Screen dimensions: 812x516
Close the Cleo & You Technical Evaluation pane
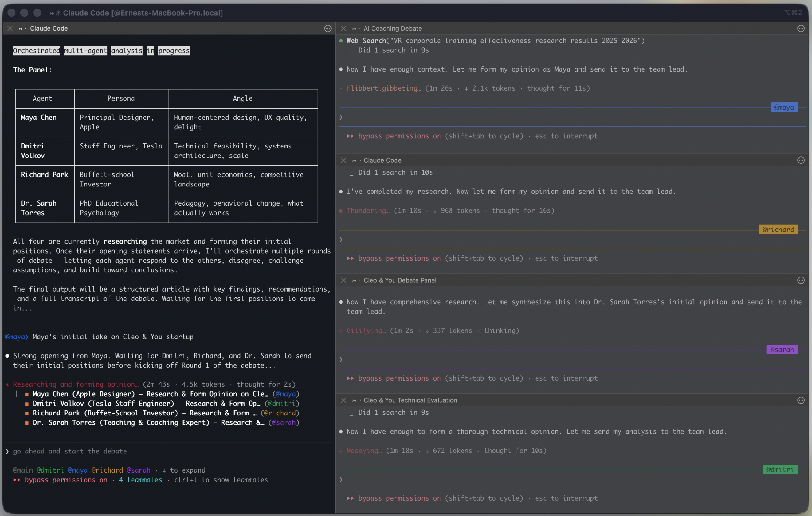tap(343, 400)
